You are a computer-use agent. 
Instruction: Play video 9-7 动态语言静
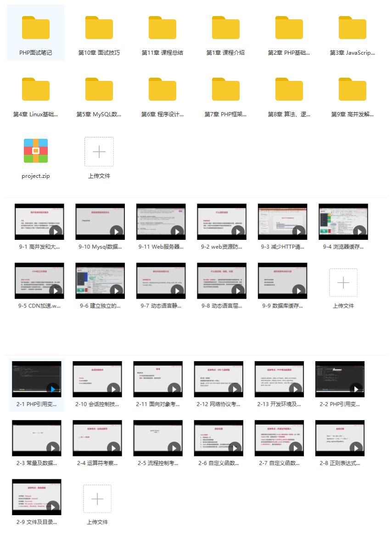coord(161,281)
